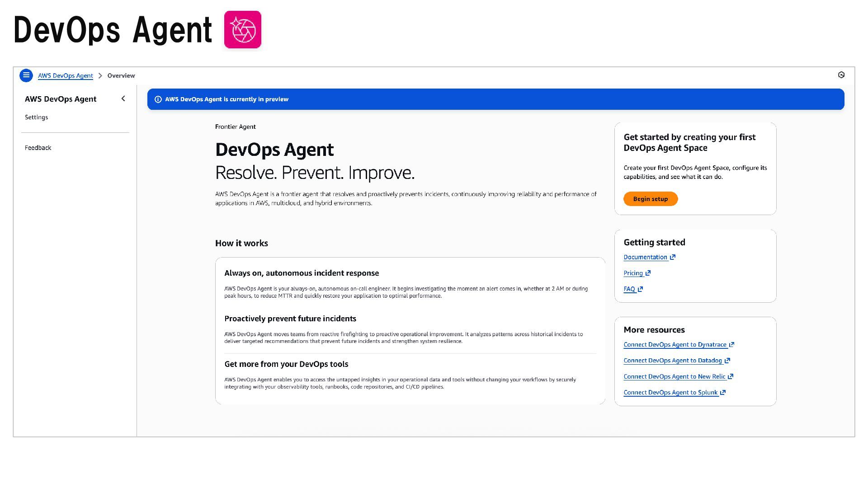Open the hamburger navigation menu icon
Viewport: 868px width, 488px height.
click(x=26, y=75)
